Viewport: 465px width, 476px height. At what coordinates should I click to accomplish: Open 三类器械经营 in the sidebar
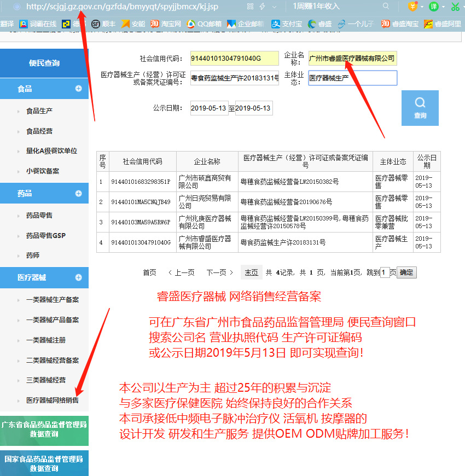[46, 380]
